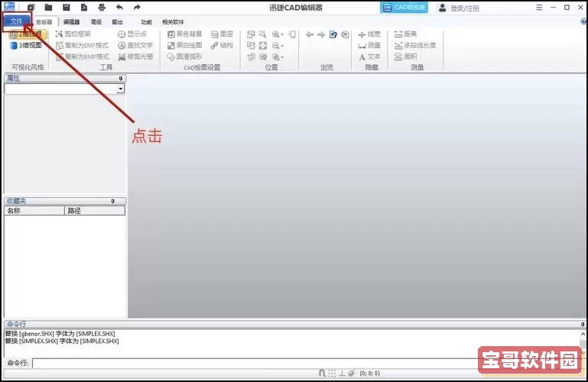The image size is (588, 382).
Task: Launch the CAD转换器 converter button
Action: coord(404,8)
